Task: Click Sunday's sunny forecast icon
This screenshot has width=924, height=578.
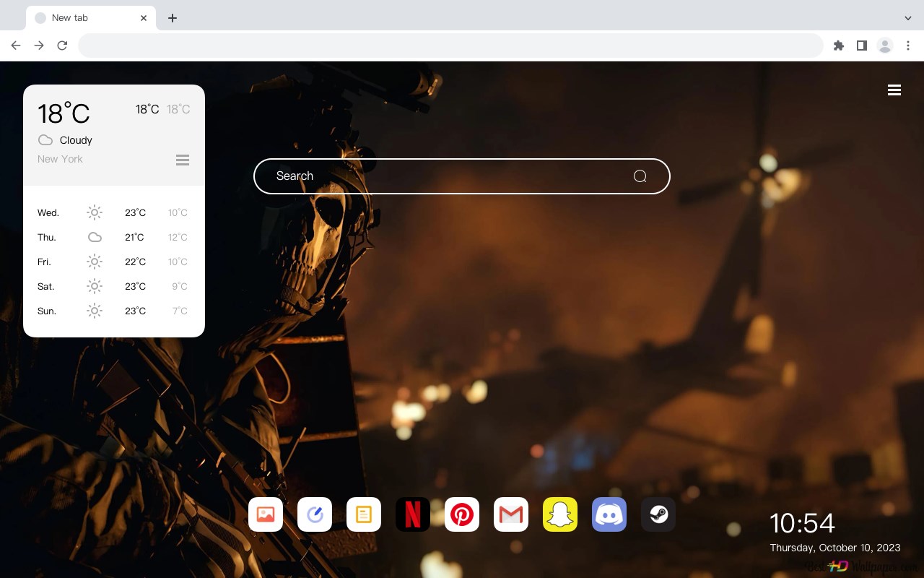Action: 95,311
